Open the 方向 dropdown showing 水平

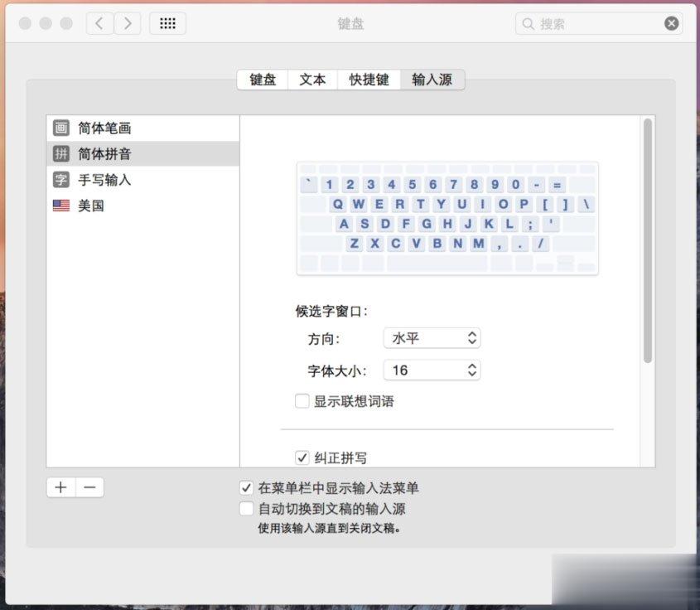coord(432,338)
